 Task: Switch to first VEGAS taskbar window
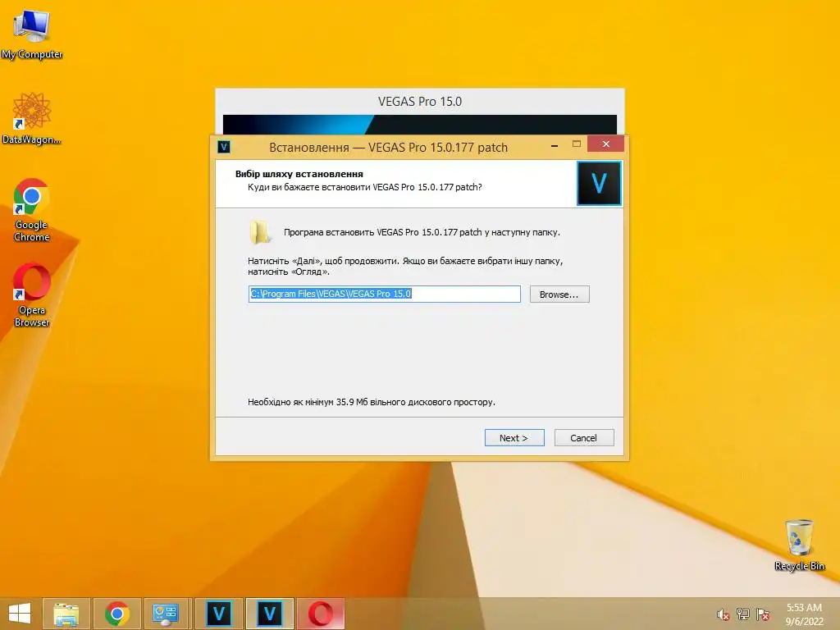click(218, 614)
